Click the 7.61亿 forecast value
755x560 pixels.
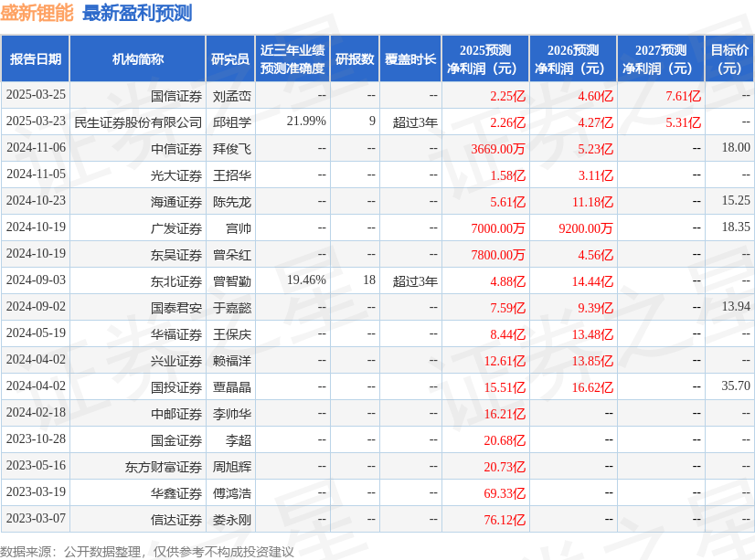684,96
